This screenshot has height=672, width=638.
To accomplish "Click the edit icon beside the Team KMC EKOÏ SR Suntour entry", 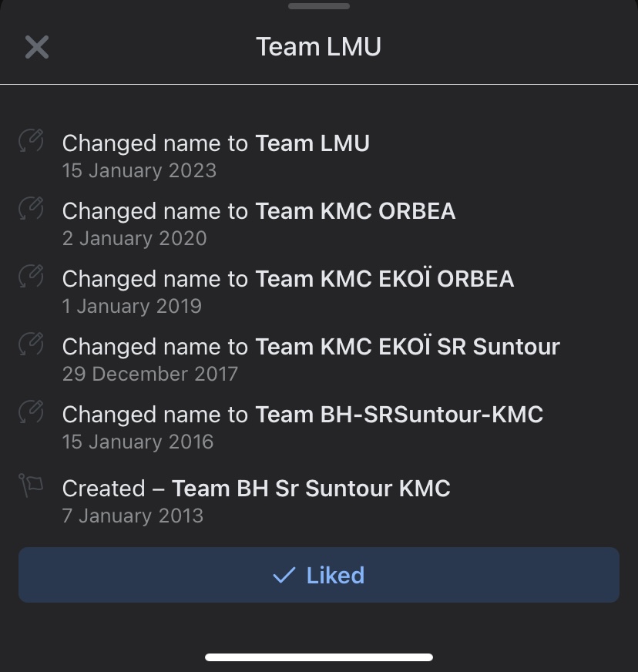I will pyautogui.click(x=31, y=345).
